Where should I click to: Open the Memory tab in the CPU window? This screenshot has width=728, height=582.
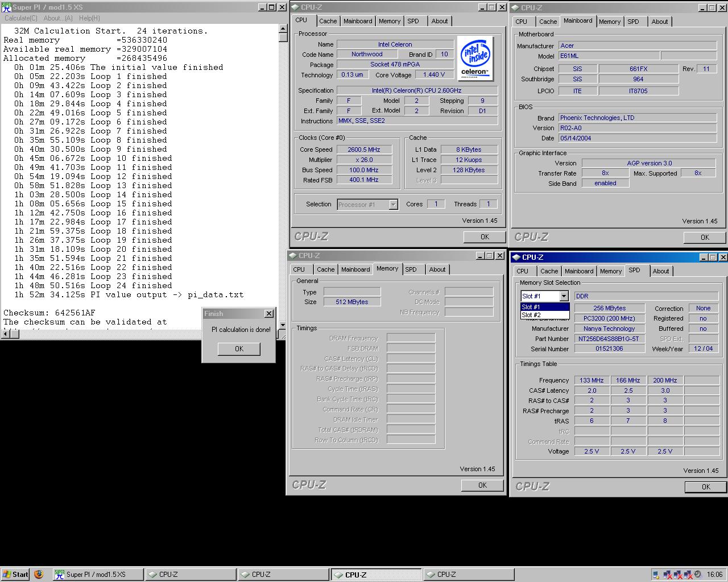[390, 21]
